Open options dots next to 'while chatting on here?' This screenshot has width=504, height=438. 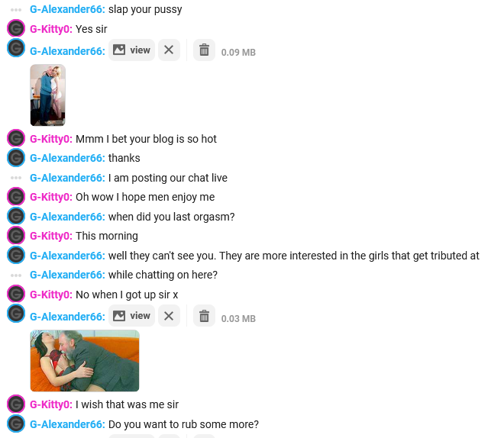16,275
